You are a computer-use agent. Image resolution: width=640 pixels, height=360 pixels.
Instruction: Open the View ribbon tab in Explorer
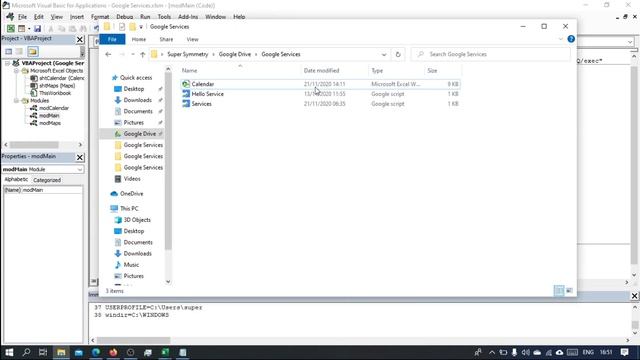pyautogui.click(x=192, y=39)
